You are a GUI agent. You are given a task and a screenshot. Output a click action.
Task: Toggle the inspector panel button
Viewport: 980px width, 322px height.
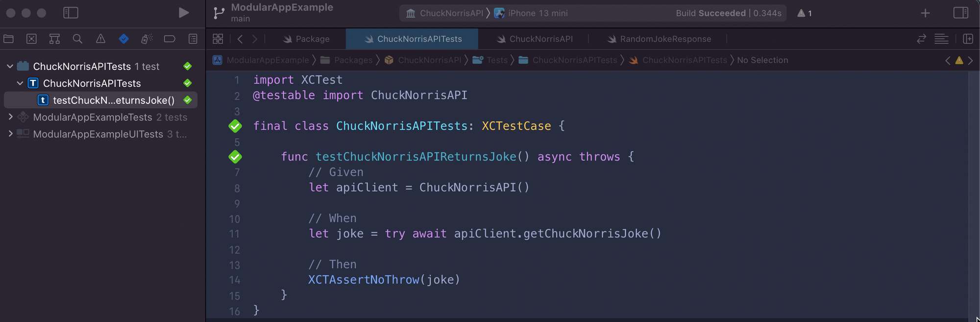pos(960,13)
